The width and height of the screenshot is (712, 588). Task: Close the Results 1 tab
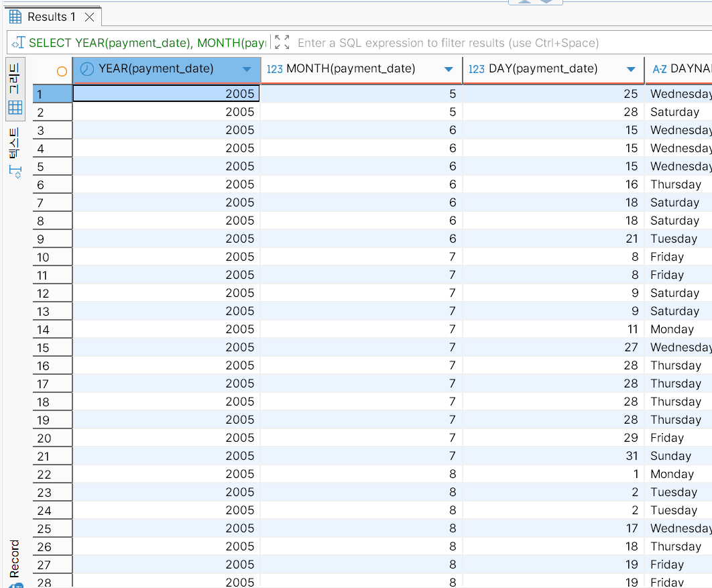pos(89,17)
